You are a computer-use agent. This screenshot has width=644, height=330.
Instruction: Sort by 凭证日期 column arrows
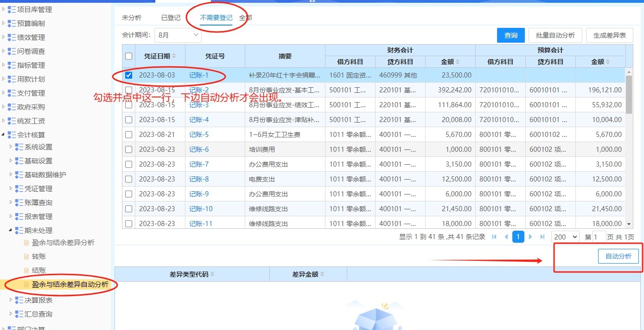[x=174, y=56]
